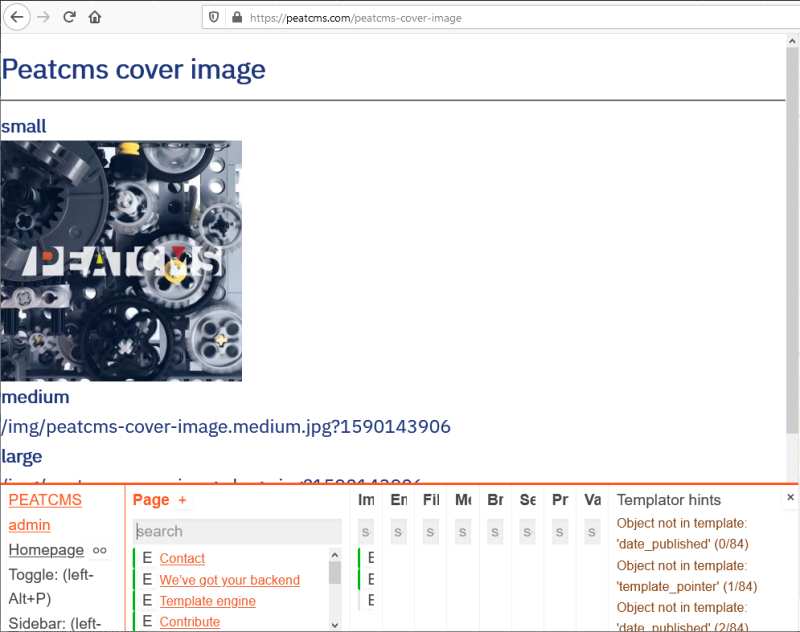Open the admin link
The height and width of the screenshot is (632, 800).
click(30, 525)
